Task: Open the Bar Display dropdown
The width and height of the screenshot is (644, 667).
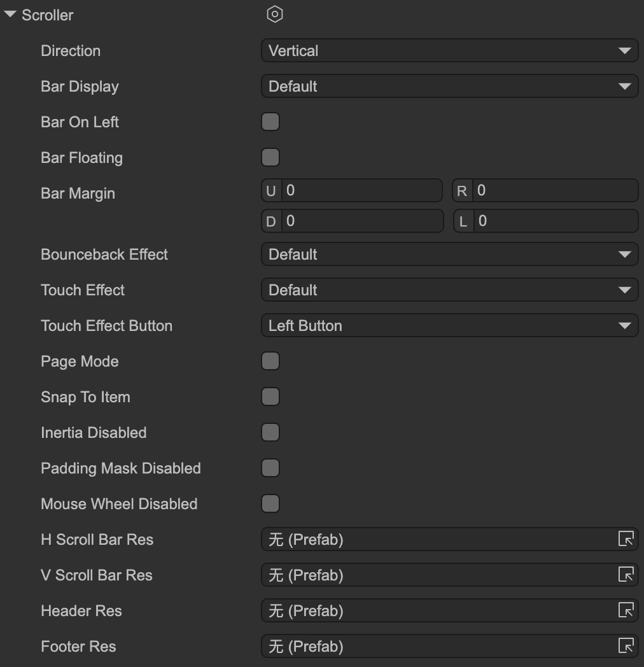Action: click(x=449, y=87)
